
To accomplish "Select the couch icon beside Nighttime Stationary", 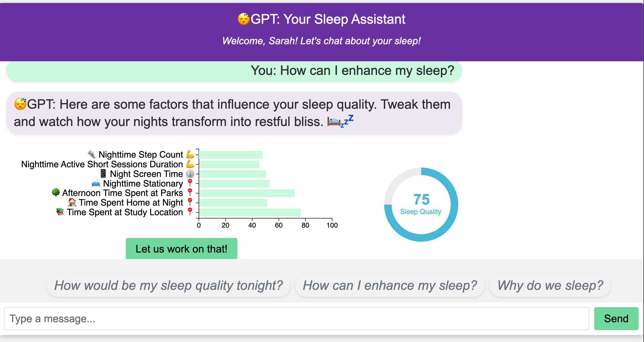I will click(96, 184).
